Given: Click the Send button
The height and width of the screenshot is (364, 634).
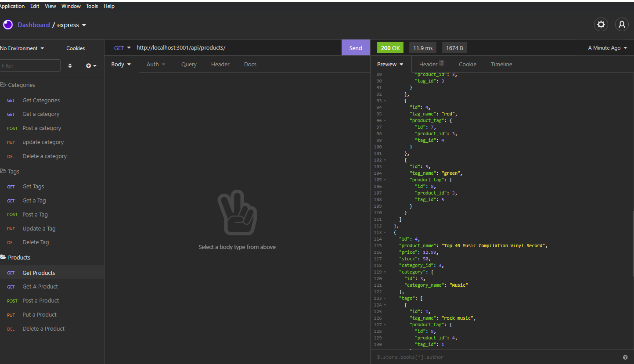Looking at the screenshot, I should (355, 47).
